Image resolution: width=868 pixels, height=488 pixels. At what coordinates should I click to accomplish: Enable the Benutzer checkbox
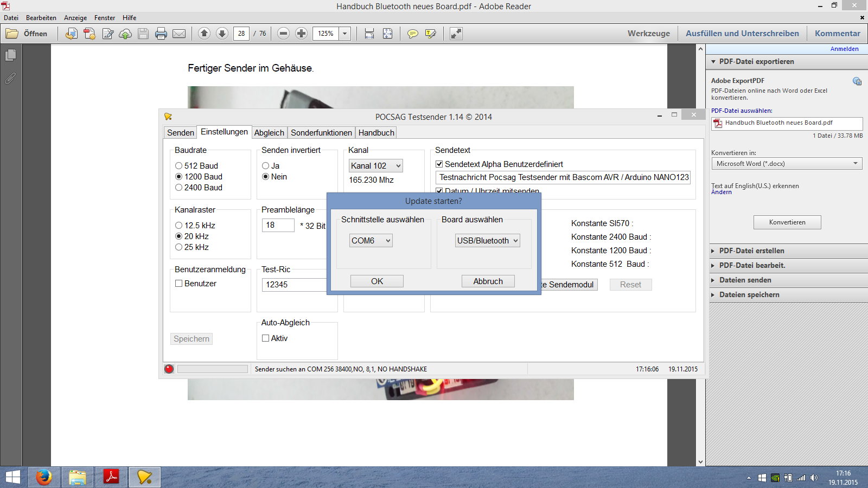tap(178, 284)
